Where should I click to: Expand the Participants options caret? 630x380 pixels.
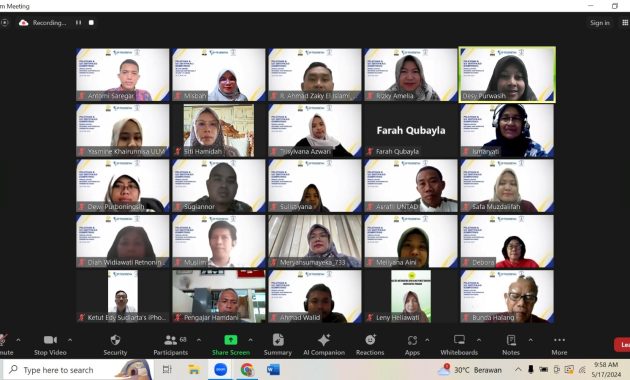click(198, 340)
